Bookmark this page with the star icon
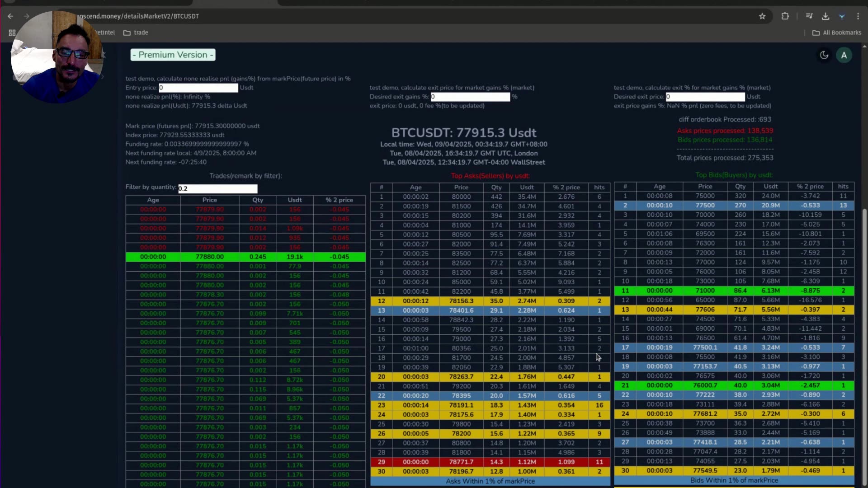868x488 pixels. pos(762,16)
